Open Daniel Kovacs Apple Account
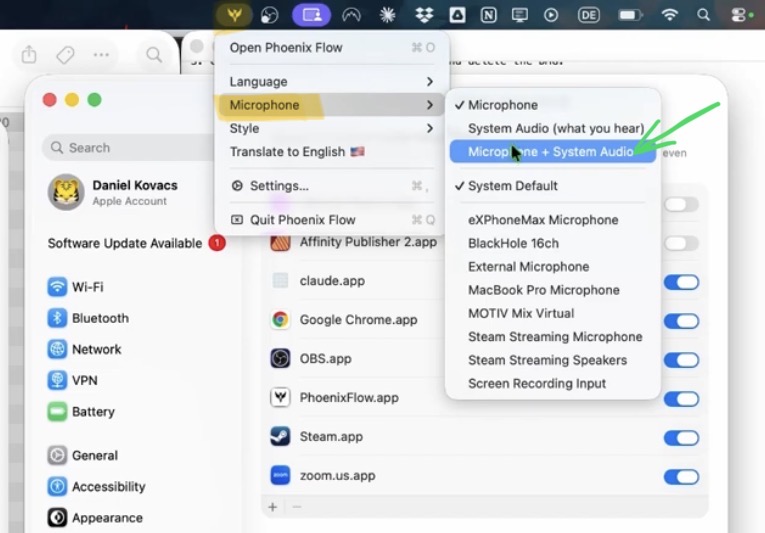Image resolution: width=765 pixels, height=533 pixels. tap(113, 192)
